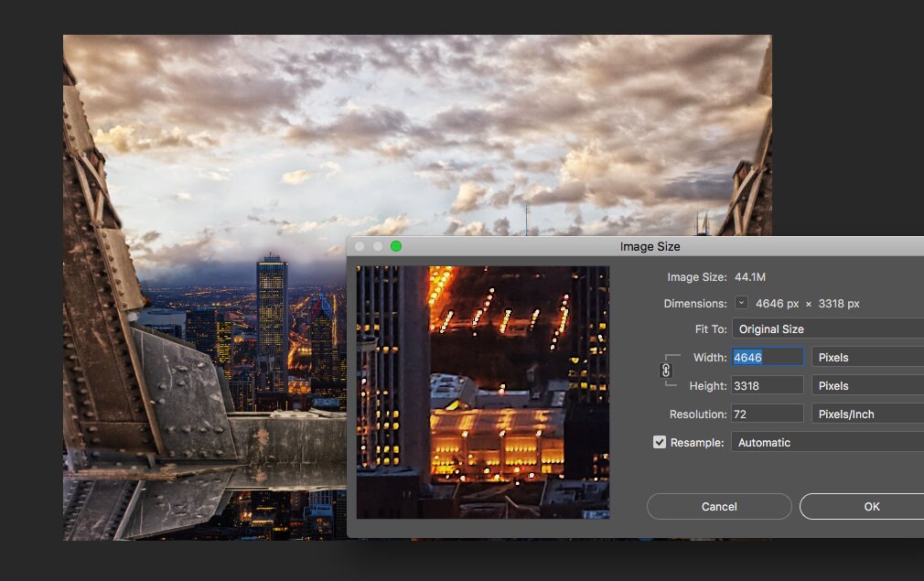Open the Height units Pixels dropdown
Viewport: 924px width, 581px height.
[x=866, y=385]
